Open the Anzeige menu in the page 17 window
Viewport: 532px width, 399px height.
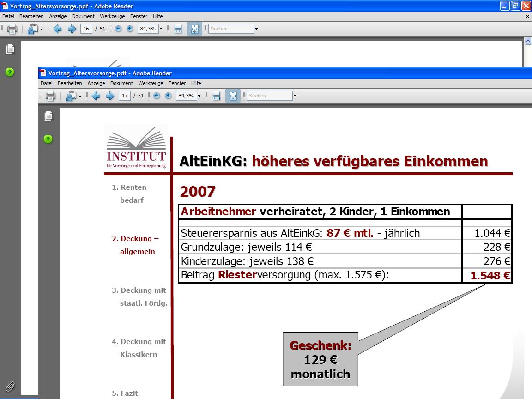pos(96,83)
